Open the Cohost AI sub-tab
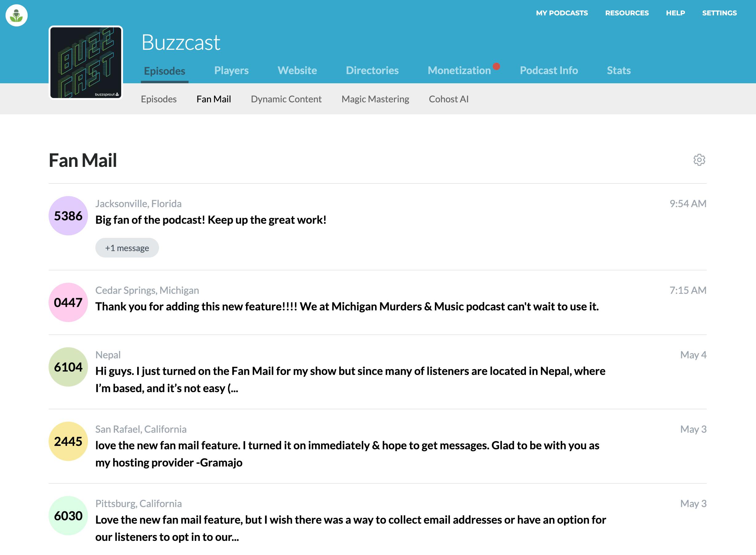This screenshot has width=756, height=555. point(448,99)
